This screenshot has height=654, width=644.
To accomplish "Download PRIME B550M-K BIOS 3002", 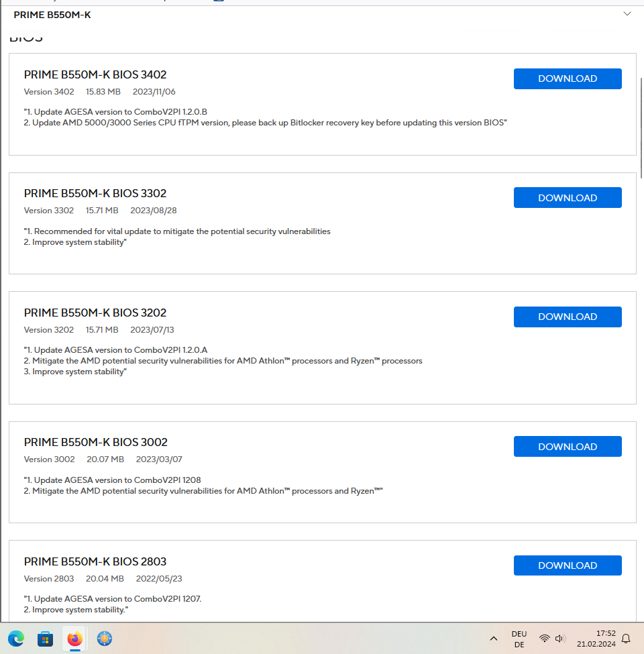I will point(568,446).
